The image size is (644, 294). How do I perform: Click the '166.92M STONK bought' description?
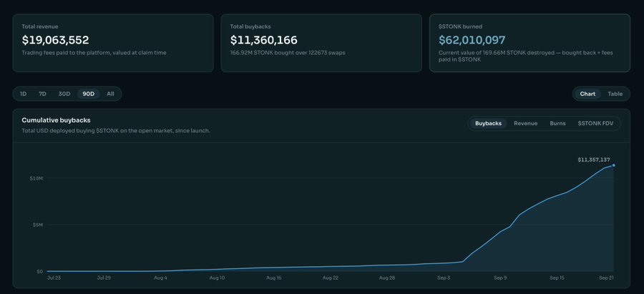288,53
